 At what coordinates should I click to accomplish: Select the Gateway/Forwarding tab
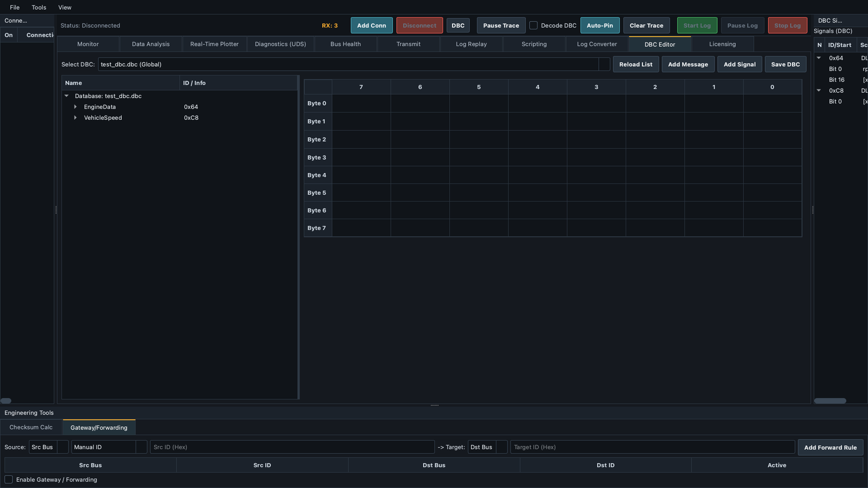click(99, 427)
